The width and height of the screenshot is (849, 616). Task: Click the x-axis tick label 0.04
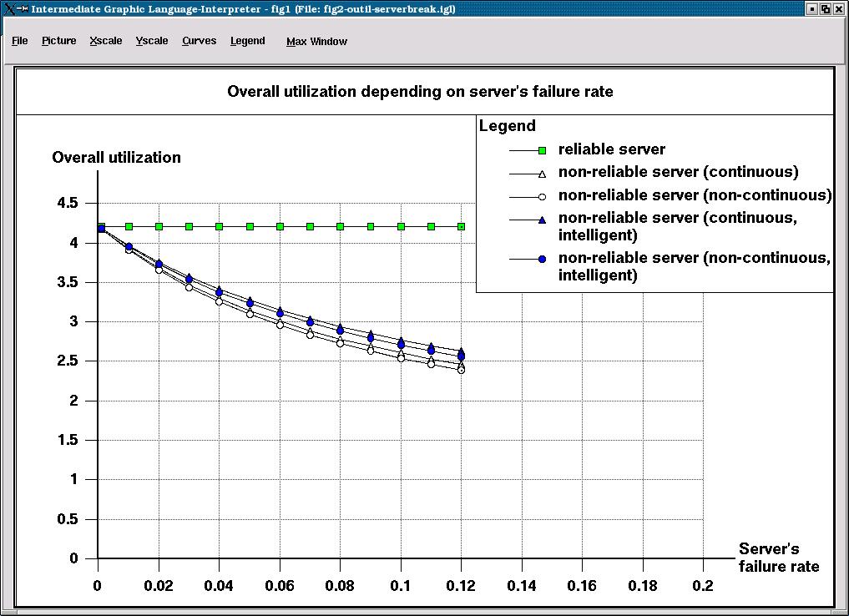219,586
